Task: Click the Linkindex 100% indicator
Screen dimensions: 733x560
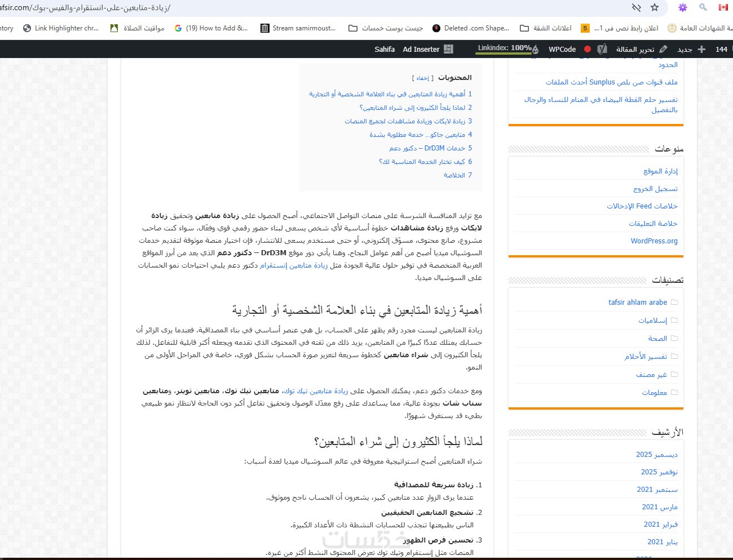Action: (508, 48)
